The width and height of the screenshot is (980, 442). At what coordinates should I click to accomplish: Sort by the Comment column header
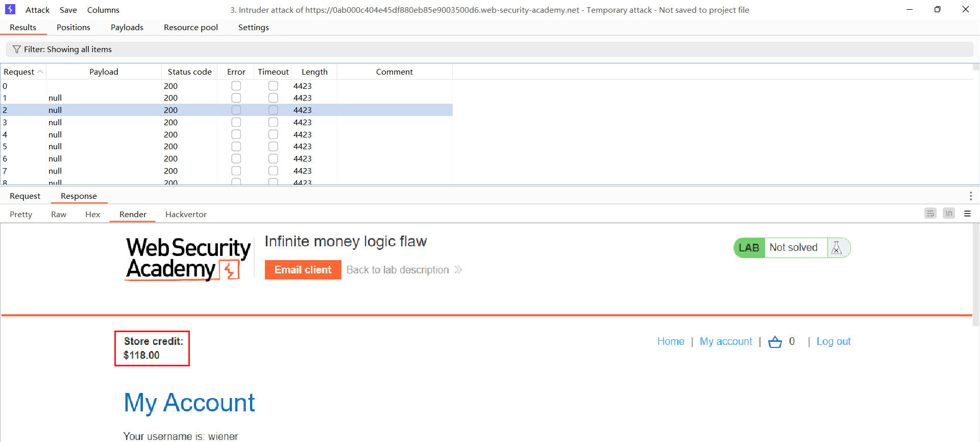click(x=395, y=72)
